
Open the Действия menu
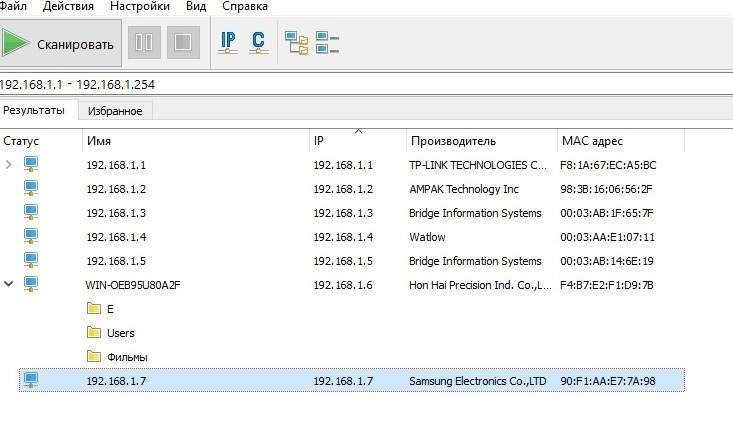coord(69,6)
